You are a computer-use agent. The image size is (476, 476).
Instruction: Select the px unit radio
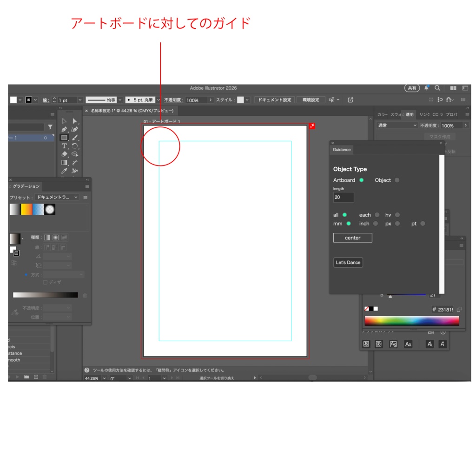[x=397, y=224]
